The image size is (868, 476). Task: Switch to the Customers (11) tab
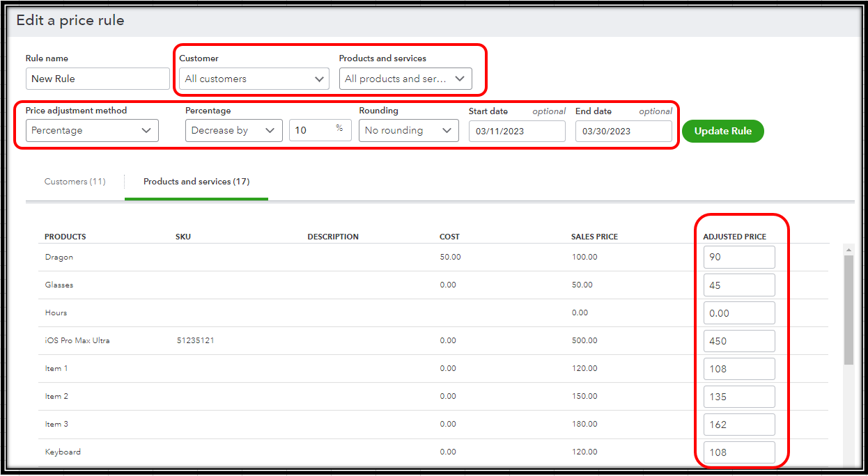point(75,182)
